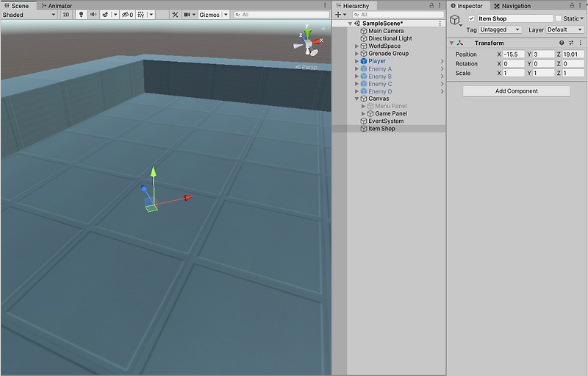Click the orientation gizmo X axis cone
Viewport: 588px width, 376px height.
[318, 41]
